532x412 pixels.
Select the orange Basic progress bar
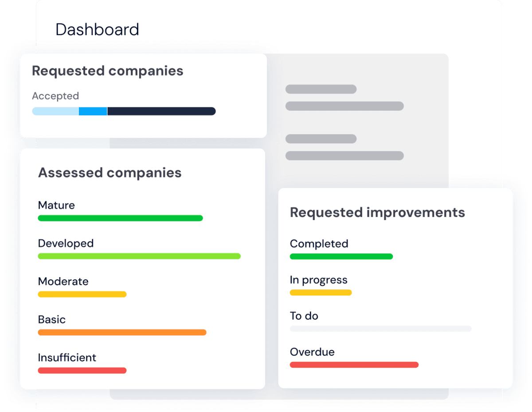(122, 332)
